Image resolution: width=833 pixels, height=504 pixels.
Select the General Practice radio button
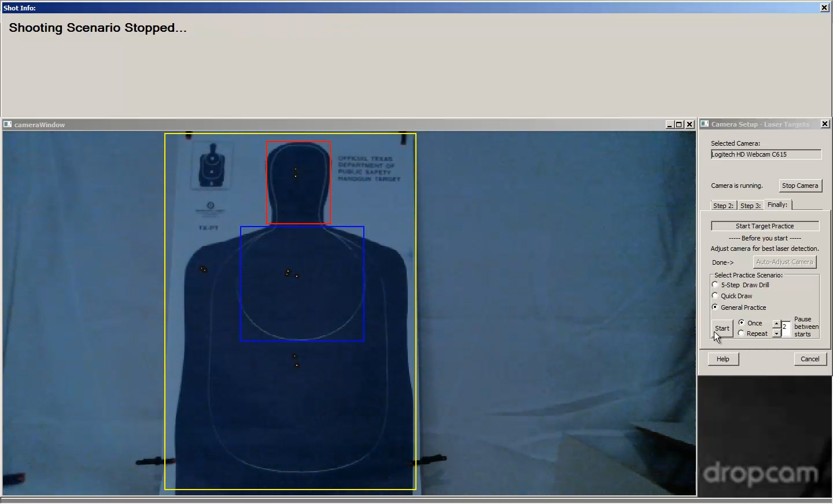click(716, 307)
